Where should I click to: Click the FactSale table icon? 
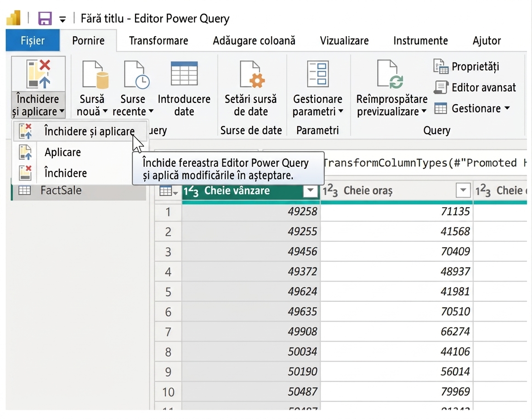point(24,190)
